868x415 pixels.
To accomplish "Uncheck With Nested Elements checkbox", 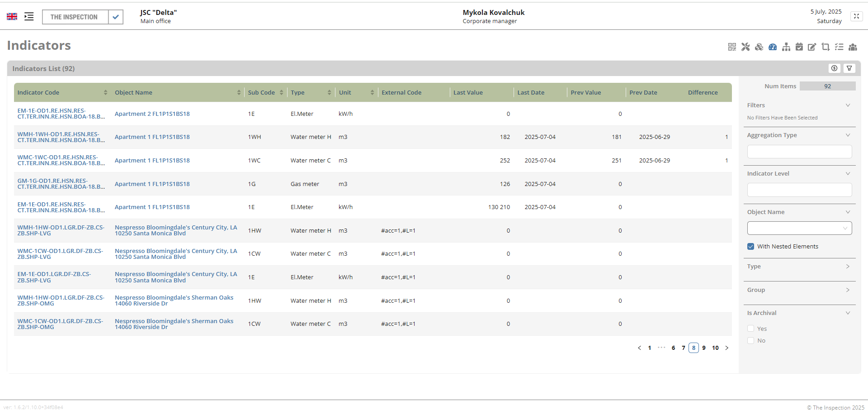I will pyautogui.click(x=751, y=247).
